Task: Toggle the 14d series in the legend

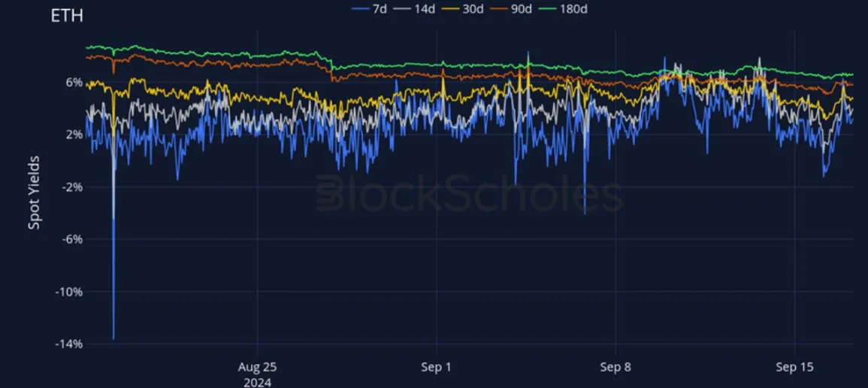Action: pos(416,9)
